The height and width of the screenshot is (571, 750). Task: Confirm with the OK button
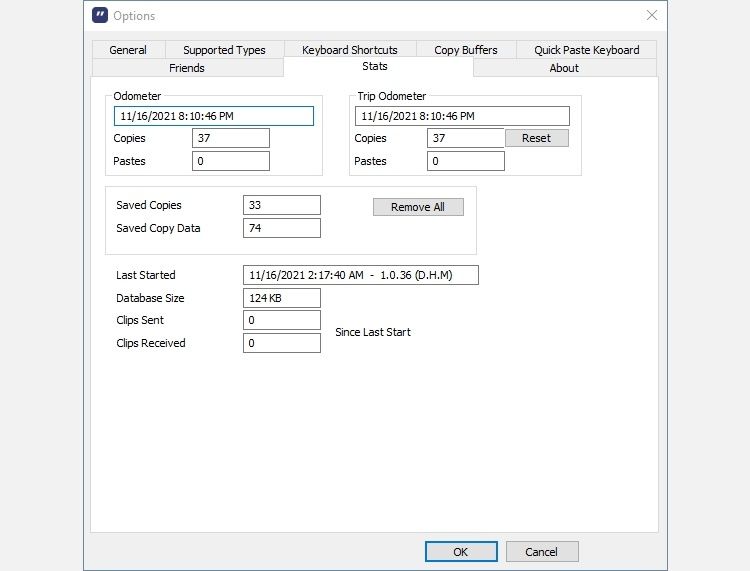pos(461,552)
